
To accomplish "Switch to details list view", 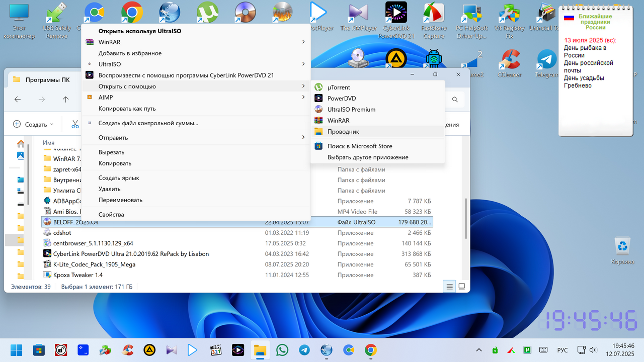I will [x=449, y=287].
